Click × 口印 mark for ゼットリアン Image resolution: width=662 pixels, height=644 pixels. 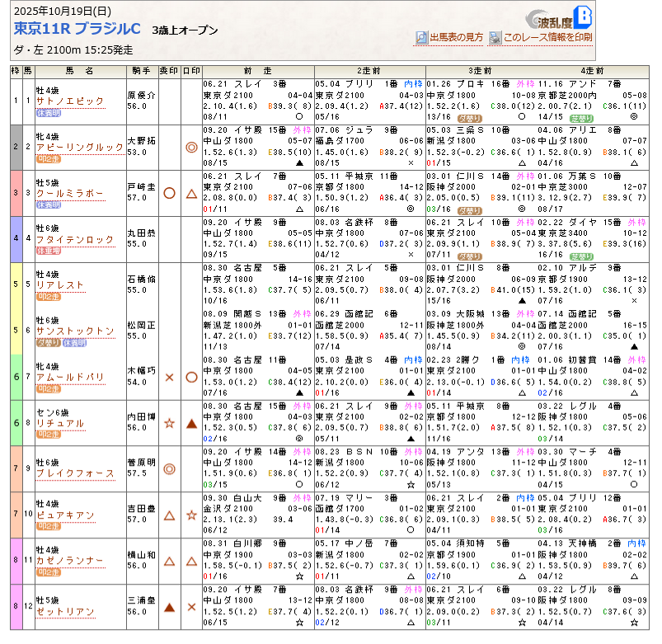[x=192, y=607]
